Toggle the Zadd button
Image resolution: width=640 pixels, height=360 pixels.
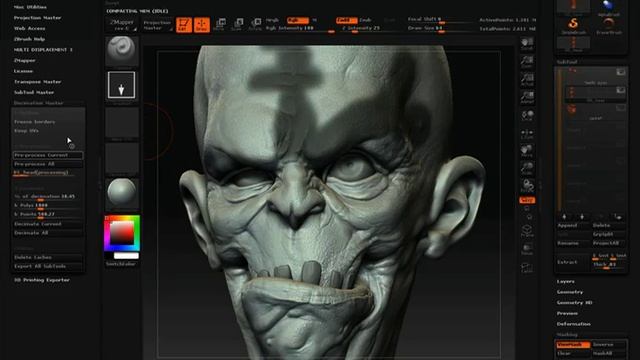click(347, 20)
